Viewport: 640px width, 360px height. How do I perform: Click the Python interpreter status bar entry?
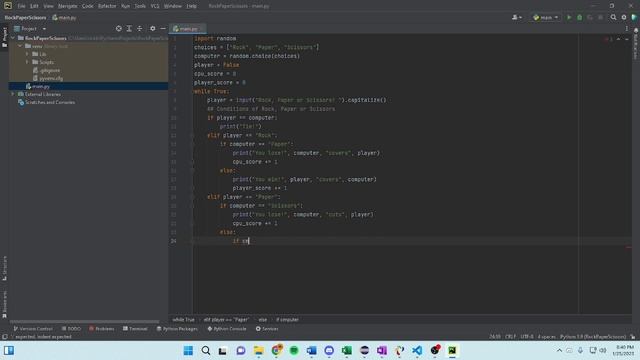[593, 337]
